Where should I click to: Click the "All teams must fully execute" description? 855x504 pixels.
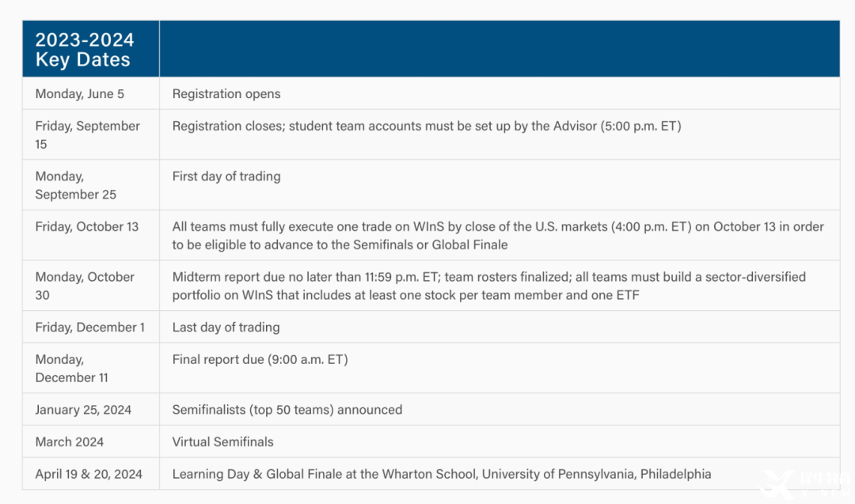(x=498, y=236)
